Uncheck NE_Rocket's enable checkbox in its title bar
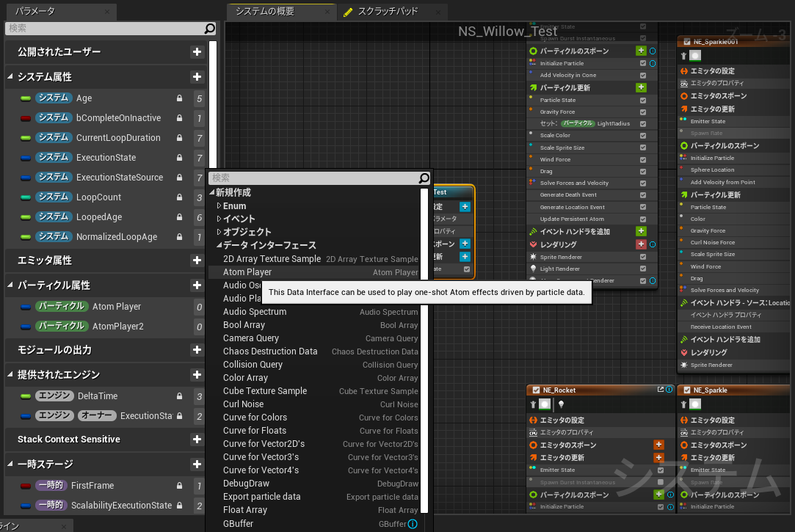 click(x=537, y=390)
